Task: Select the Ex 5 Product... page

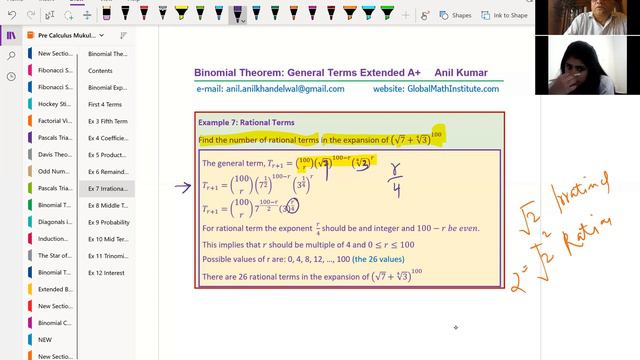Action: click(x=107, y=155)
